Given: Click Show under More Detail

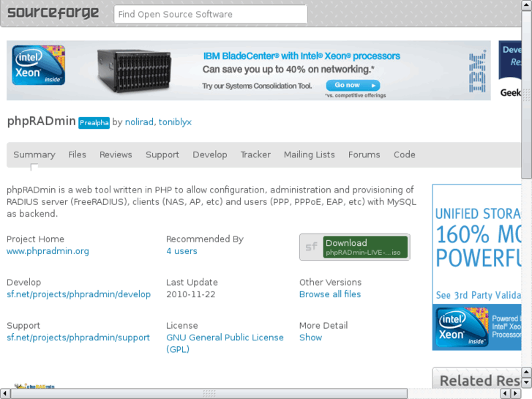Looking at the screenshot, I should [x=310, y=338].
